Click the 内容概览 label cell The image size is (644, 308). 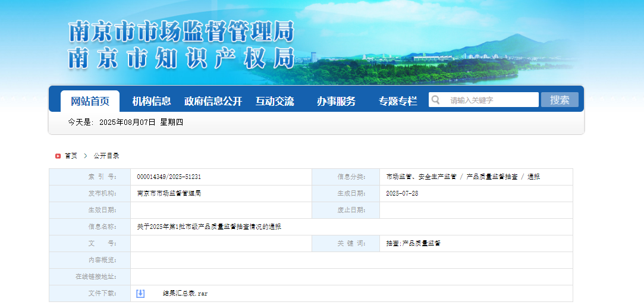[90, 260]
